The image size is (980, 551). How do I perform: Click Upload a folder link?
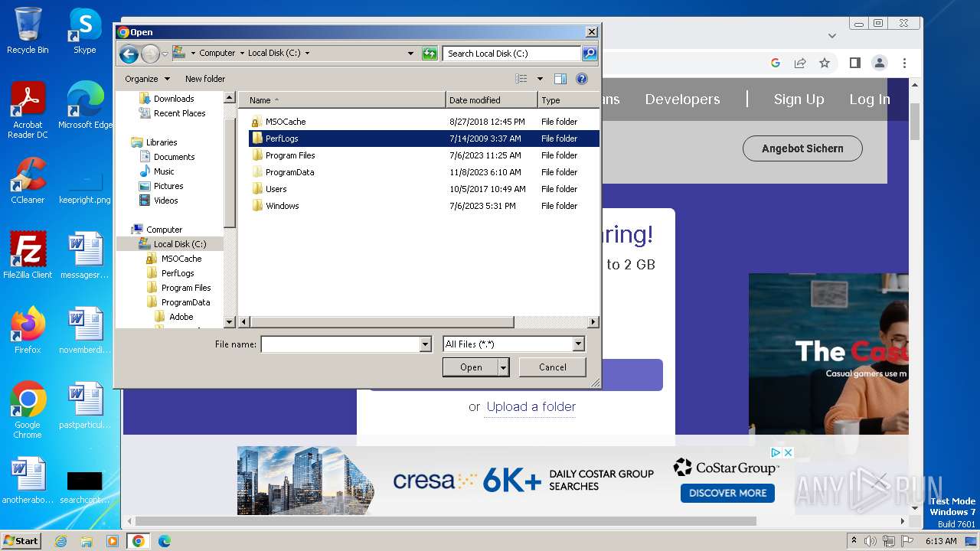click(x=531, y=406)
